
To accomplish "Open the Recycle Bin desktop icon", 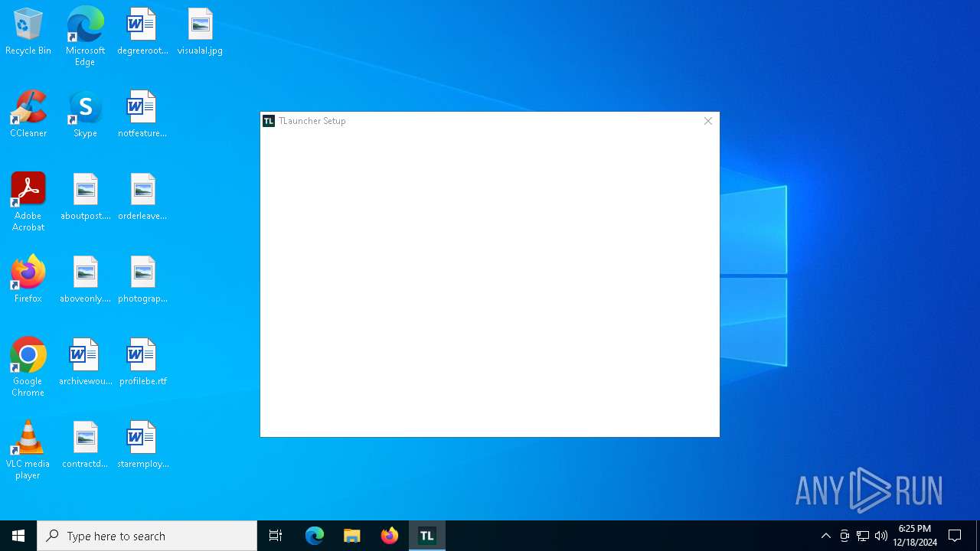I will point(28,32).
